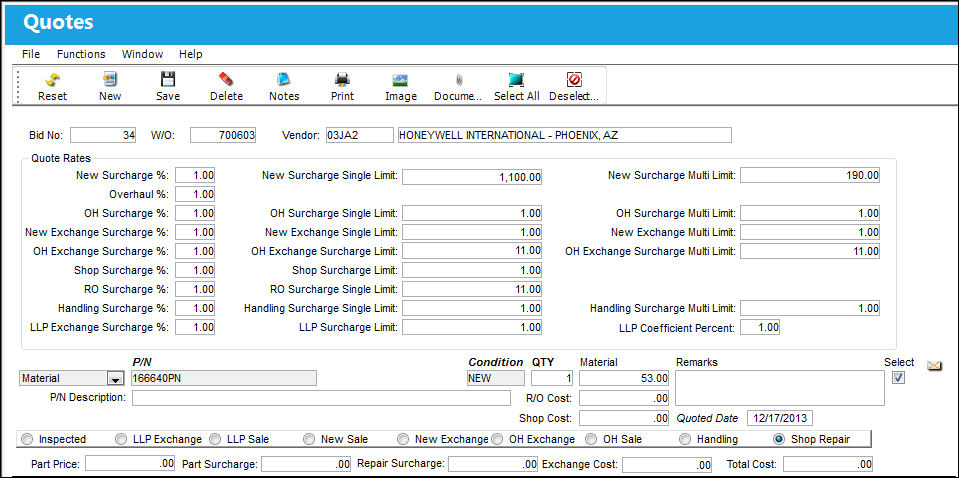Open the Documents toolbar icon
Image resolution: width=959 pixels, height=478 pixels.
click(458, 79)
